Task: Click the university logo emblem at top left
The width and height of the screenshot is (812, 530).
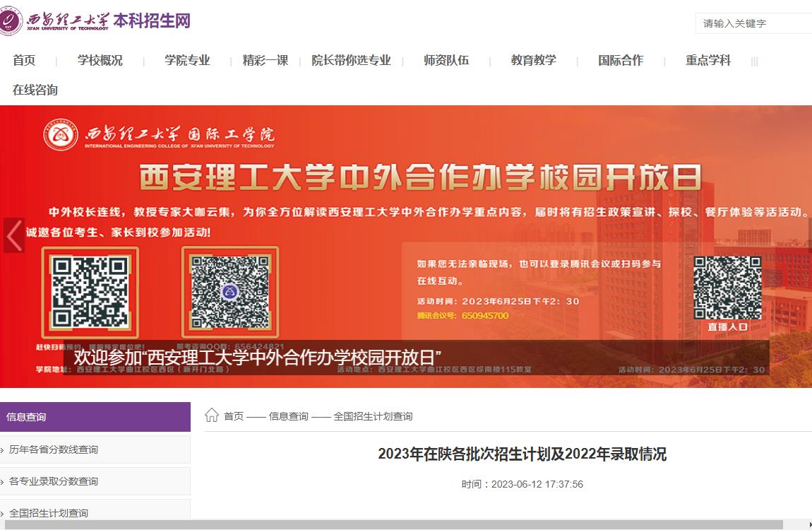Action: coord(11,21)
